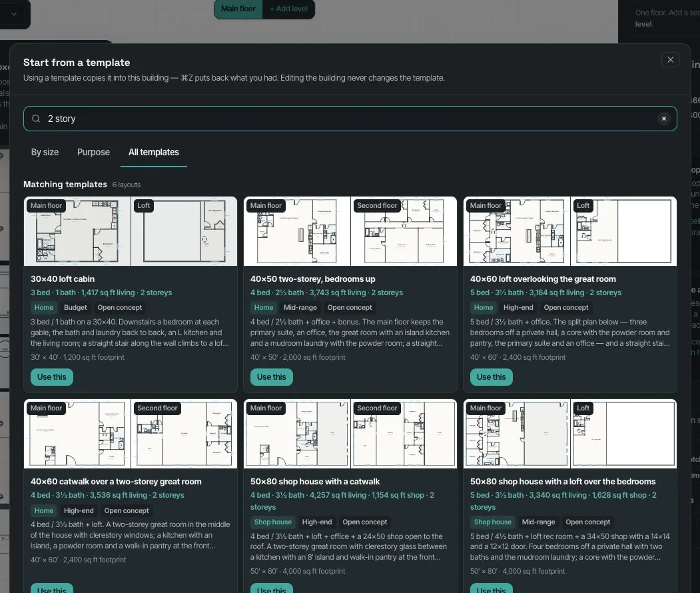The height and width of the screenshot is (593, 700).
Task: Click the '6 layouts' count label
Action: click(127, 185)
